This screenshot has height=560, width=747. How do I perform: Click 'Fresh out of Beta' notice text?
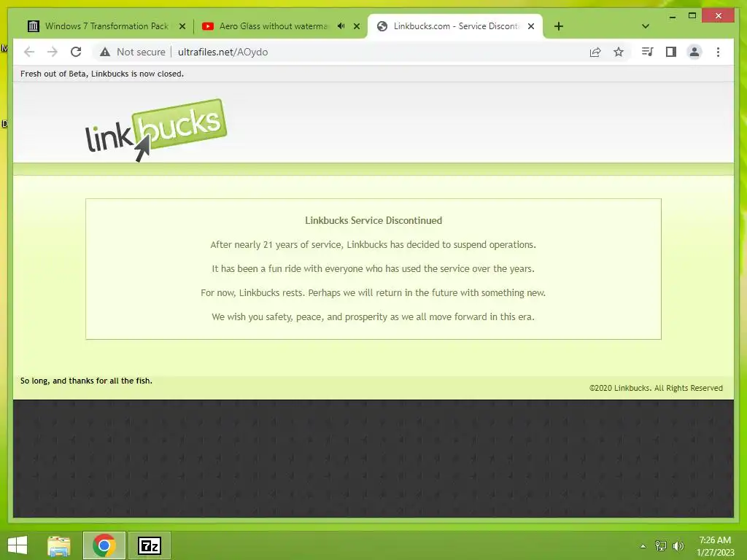click(102, 74)
